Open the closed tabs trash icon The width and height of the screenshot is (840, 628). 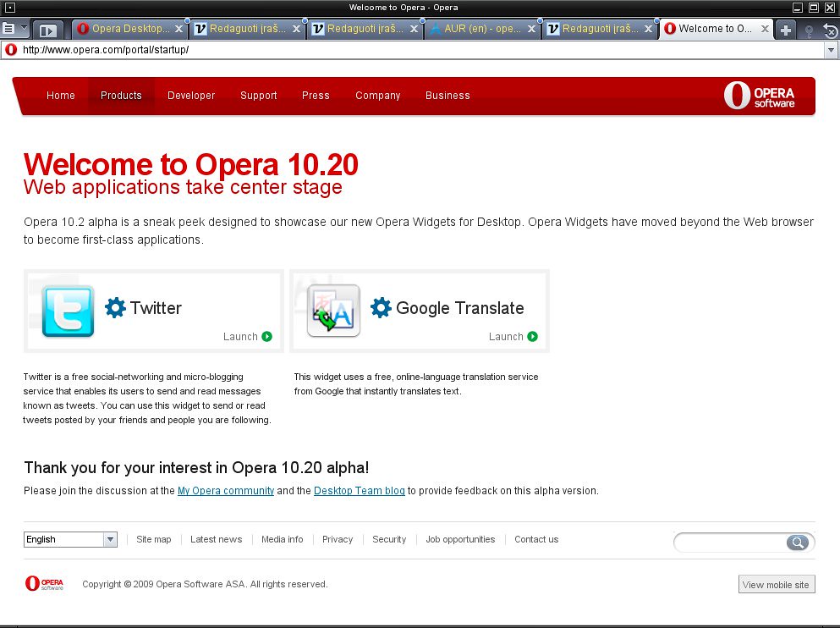[x=831, y=30]
